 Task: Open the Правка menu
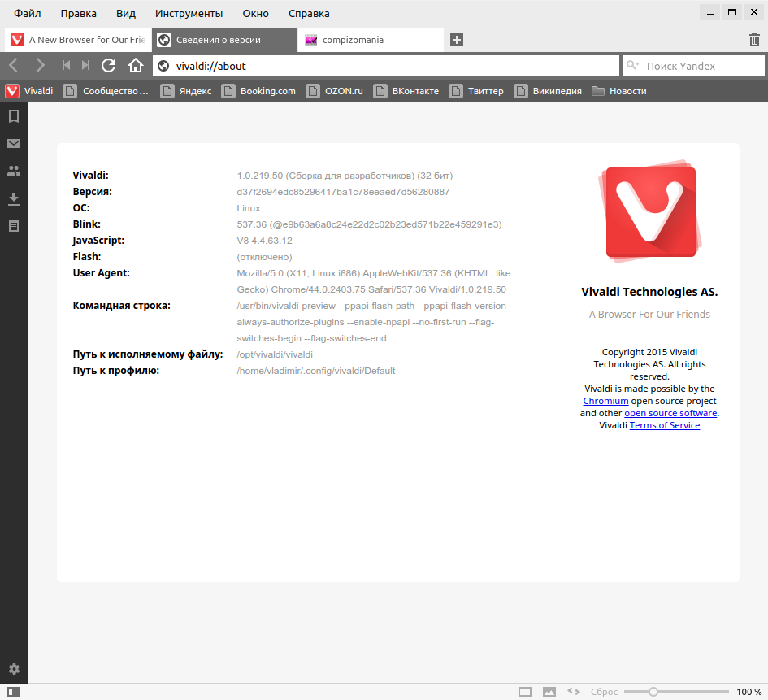(78, 13)
